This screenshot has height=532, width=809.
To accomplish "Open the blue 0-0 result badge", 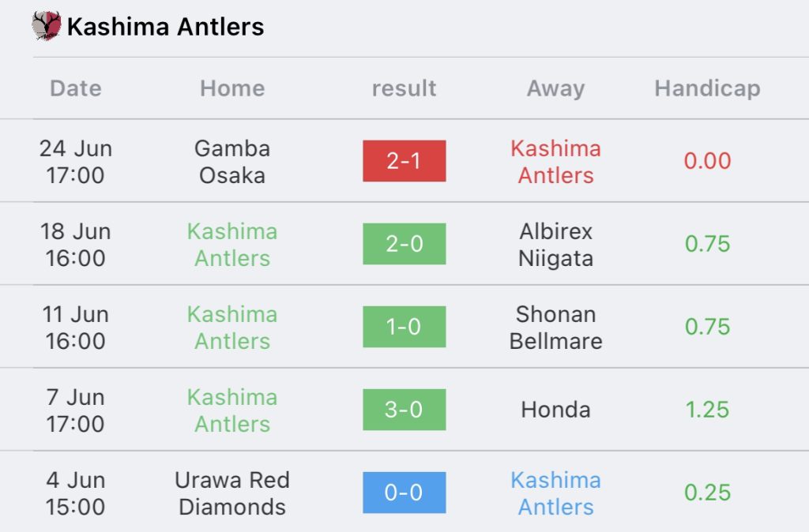I will click(404, 493).
